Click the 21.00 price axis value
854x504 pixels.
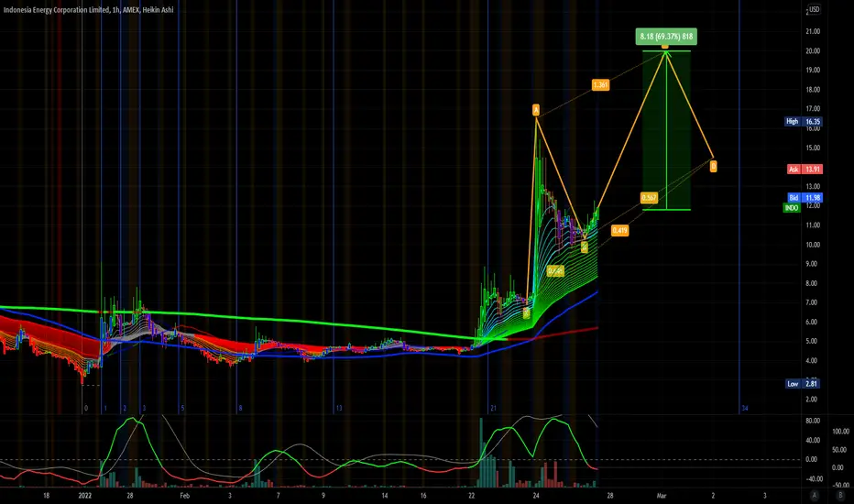point(813,31)
